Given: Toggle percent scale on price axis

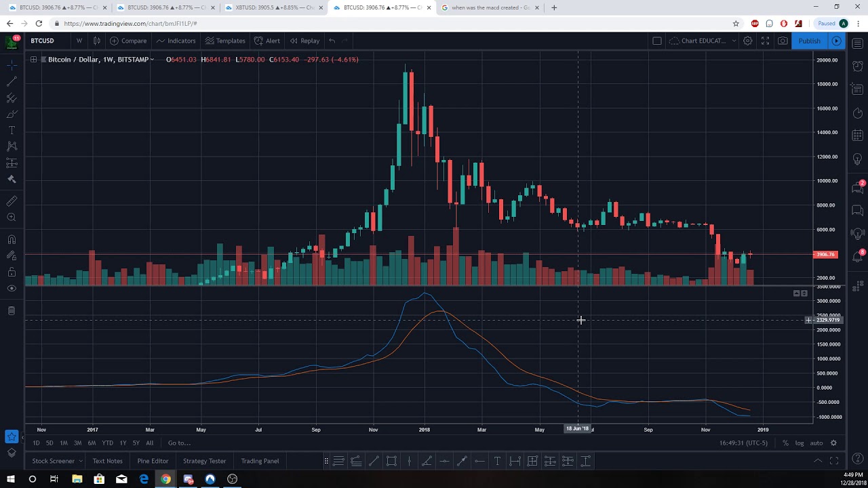Looking at the screenshot, I should tap(785, 443).
